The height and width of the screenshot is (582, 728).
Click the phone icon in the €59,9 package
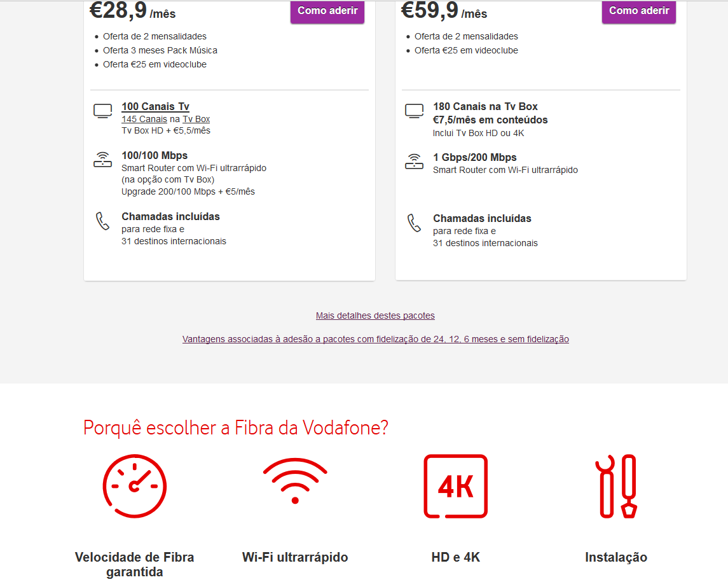[414, 223]
